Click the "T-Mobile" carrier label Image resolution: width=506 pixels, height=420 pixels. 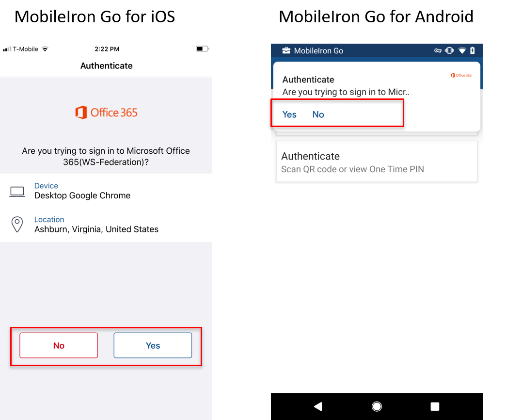26,49
